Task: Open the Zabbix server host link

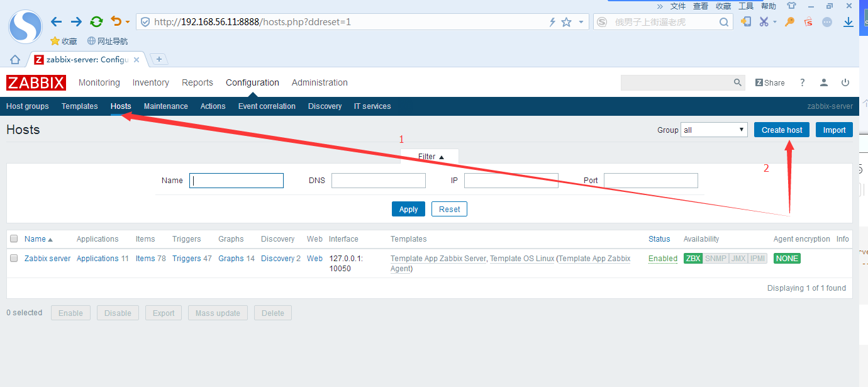Action: [x=48, y=259]
